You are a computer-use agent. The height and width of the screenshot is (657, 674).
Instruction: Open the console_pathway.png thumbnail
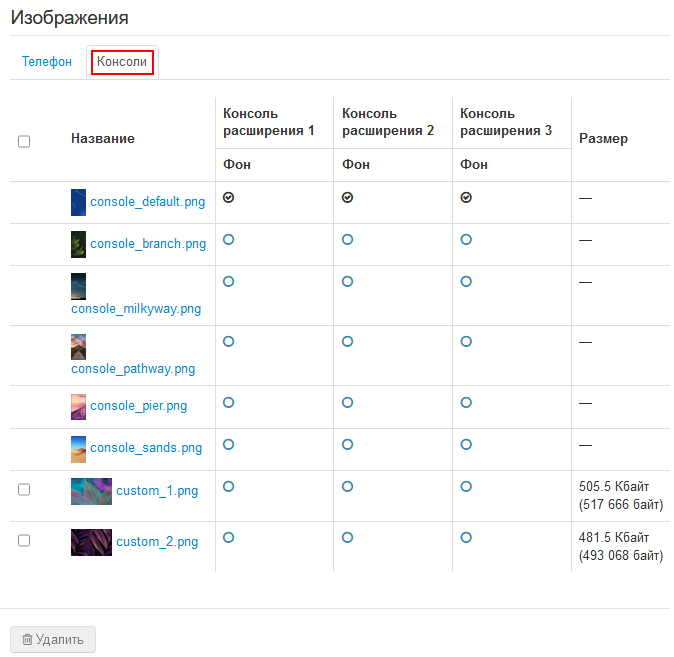coord(78,347)
